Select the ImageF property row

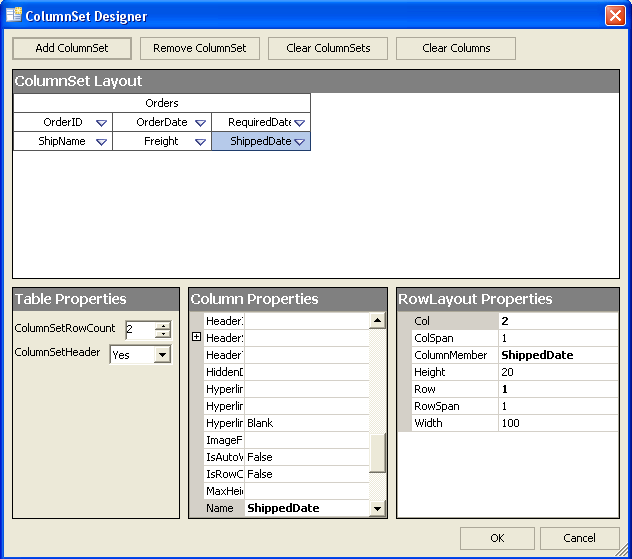(x=286, y=440)
